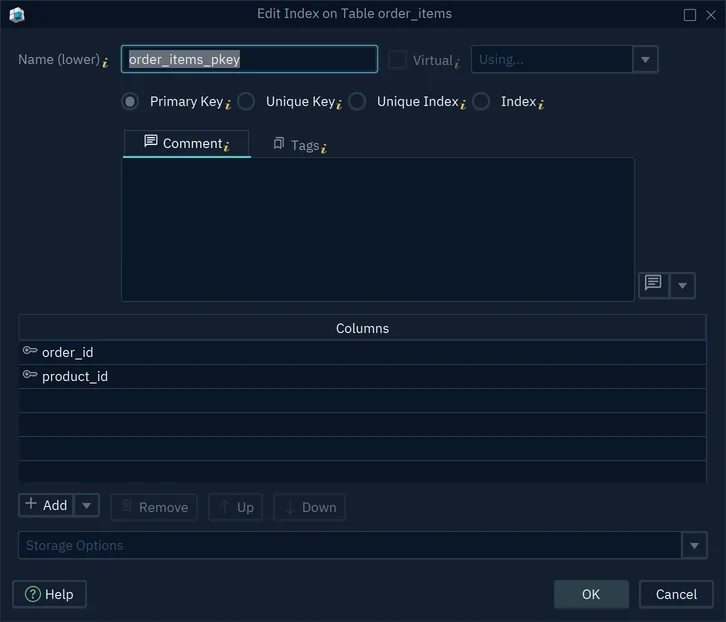Click the Up button
This screenshot has height=622, width=726.
pyautogui.click(x=236, y=507)
